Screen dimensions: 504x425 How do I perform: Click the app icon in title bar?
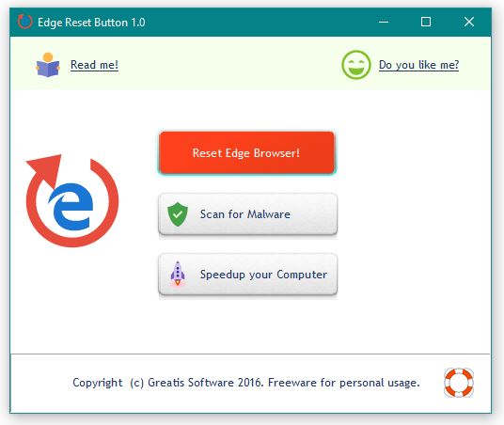pyautogui.click(x=24, y=22)
